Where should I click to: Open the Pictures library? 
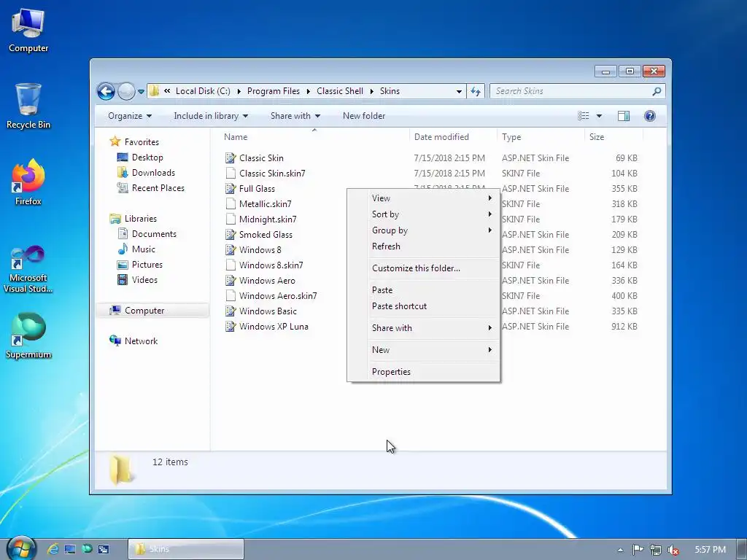147,264
